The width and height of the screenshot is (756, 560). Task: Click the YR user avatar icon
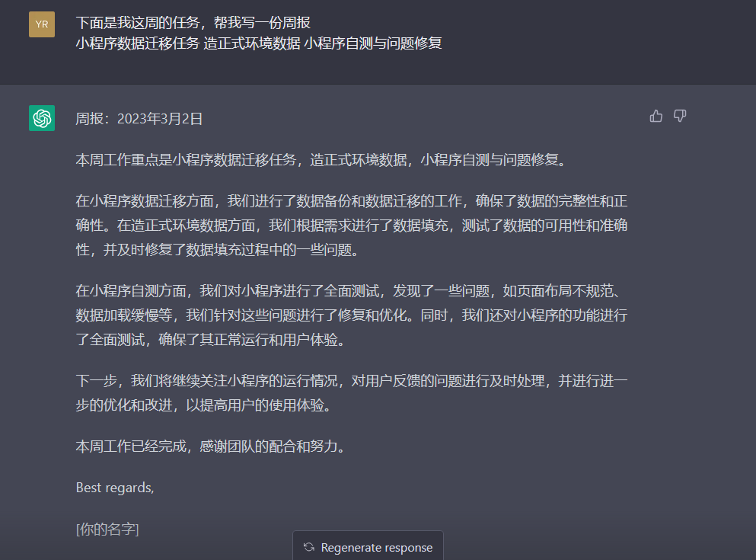coord(41,24)
